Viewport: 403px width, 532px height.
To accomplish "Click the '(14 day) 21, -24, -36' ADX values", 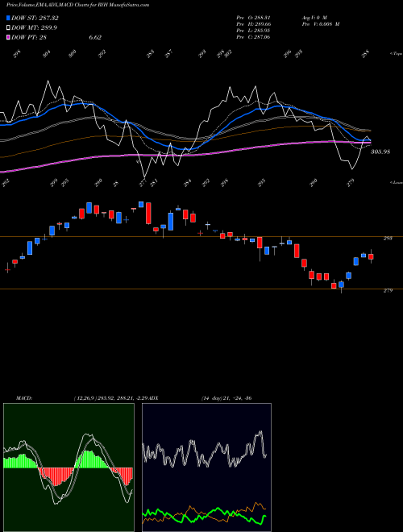I will click(x=226, y=398).
